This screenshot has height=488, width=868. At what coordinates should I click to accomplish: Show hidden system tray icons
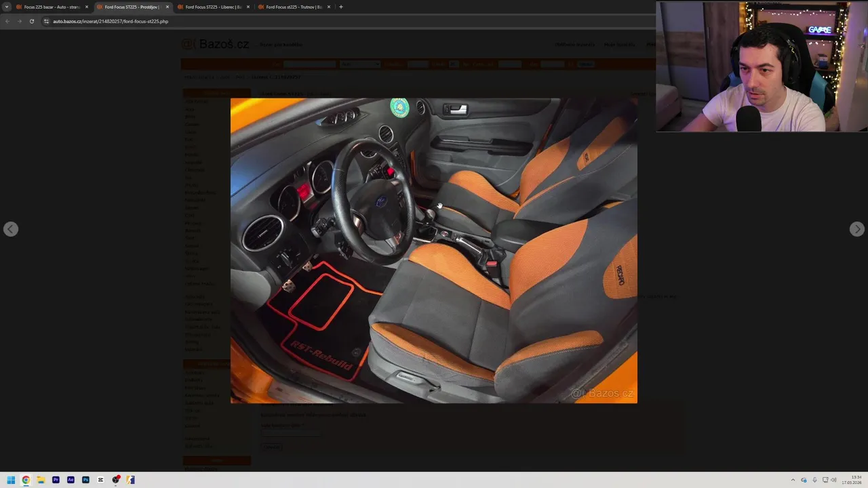point(793,480)
